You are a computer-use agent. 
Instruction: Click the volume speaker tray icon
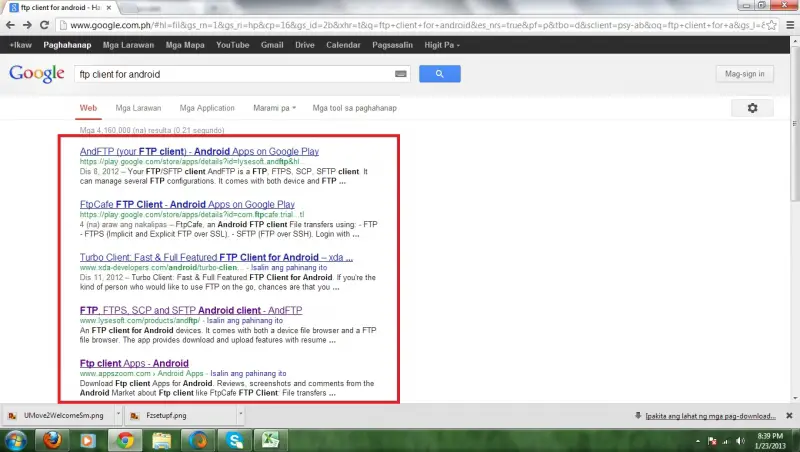click(740, 441)
